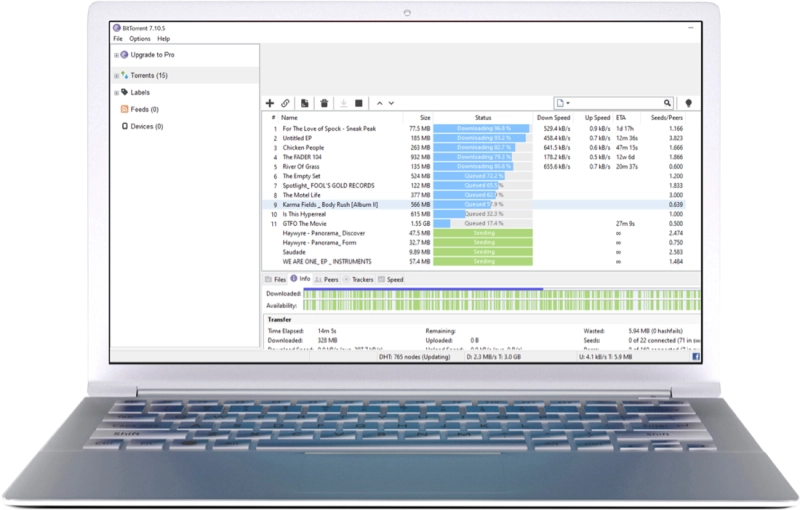
Task: Click the Labels tag icon
Action: (124, 92)
